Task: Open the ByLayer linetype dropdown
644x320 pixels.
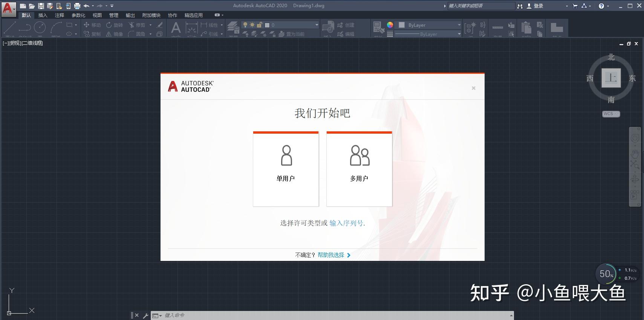Action: pos(428,34)
